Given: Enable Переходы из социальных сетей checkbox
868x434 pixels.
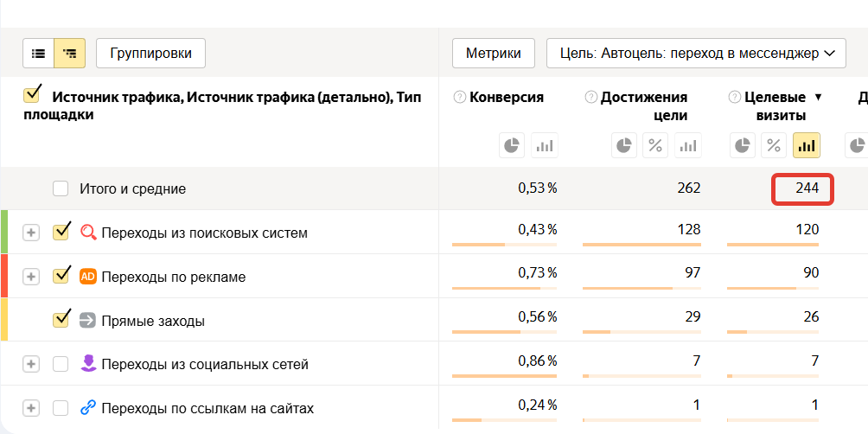Looking at the screenshot, I should coord(61,364).
